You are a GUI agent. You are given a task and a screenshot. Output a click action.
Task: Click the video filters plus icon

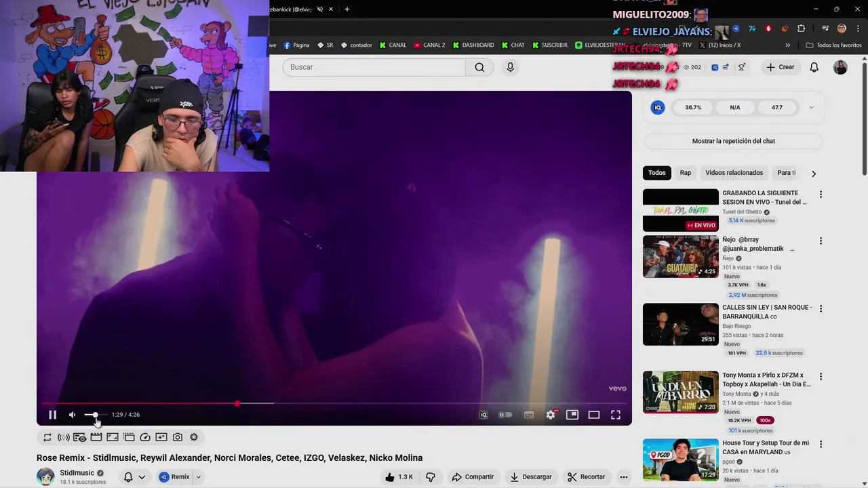(161, 437)
